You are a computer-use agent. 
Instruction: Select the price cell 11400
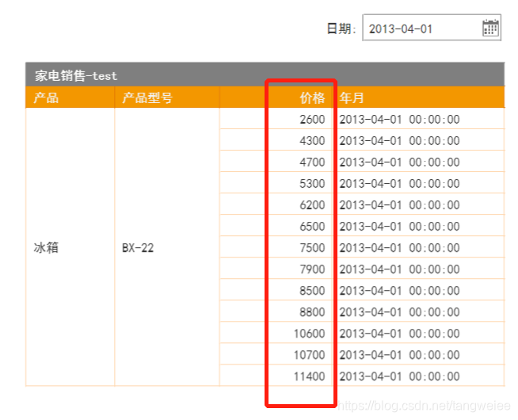276,376
